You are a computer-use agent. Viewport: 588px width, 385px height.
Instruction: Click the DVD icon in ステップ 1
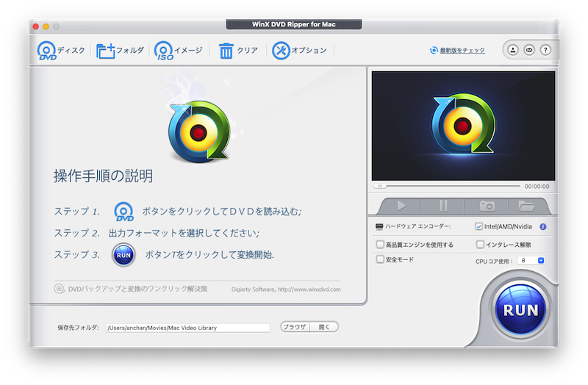123,212
